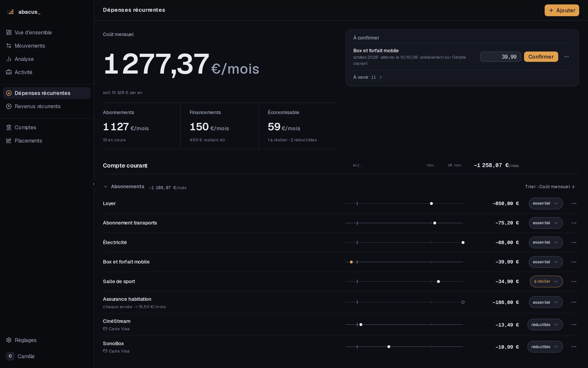Click the 39,99 amount input field
Screen dimensions: 588x368
tap(500, 57)
